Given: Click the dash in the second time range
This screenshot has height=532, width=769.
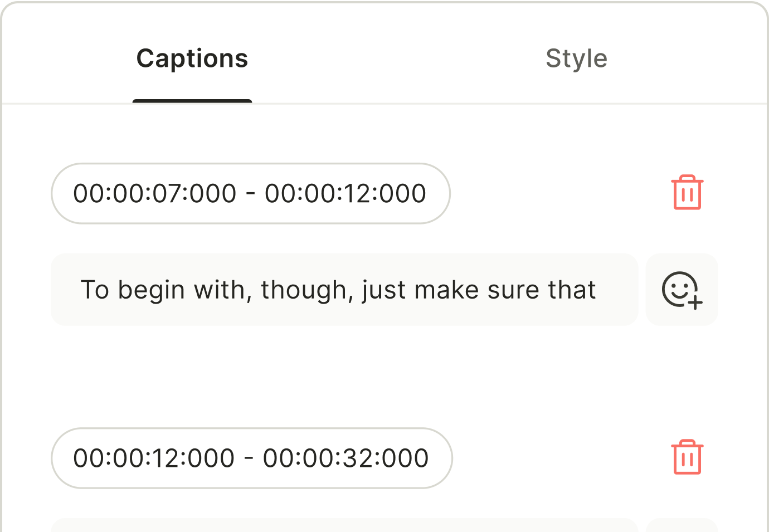Looking at the screenshot, I should click(249, 458).
